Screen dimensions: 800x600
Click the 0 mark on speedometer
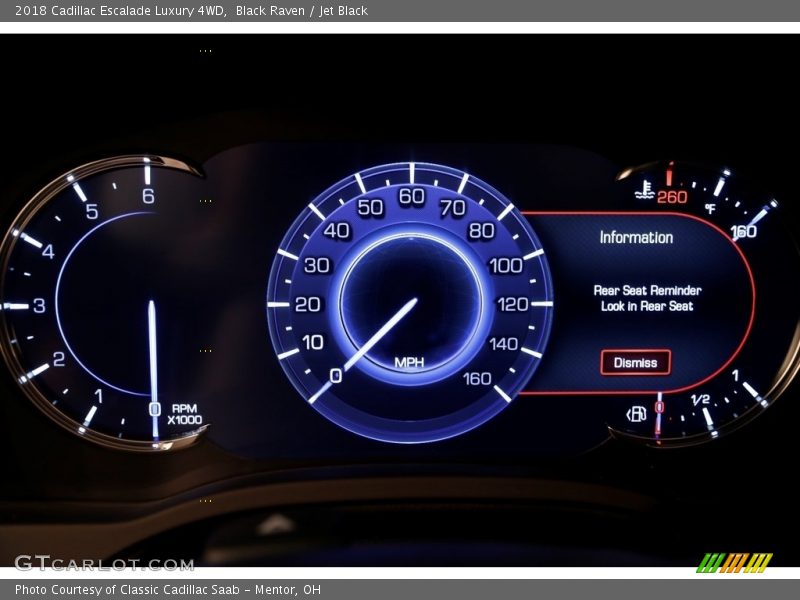335,376
